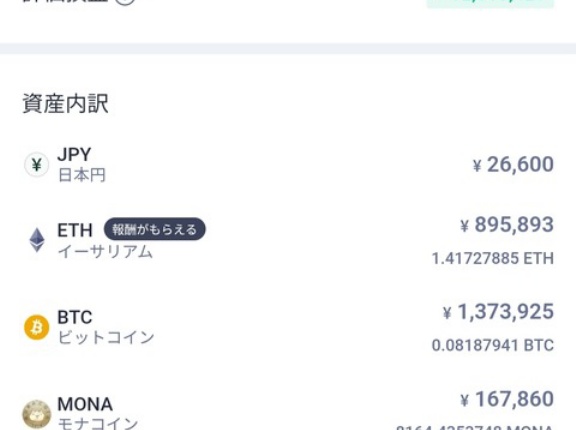
Task: Tap the ビットコイン label under BTC
Action: click(106, 337)
